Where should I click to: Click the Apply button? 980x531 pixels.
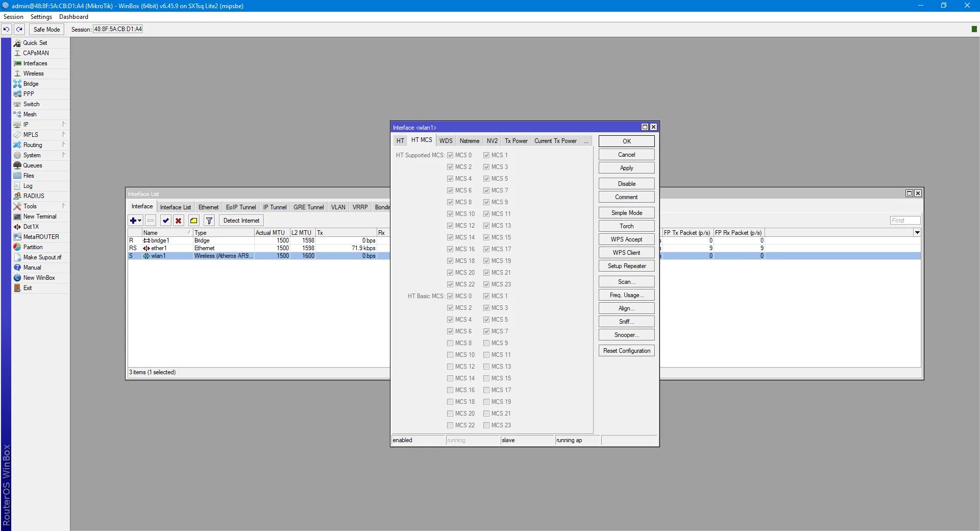(x=627, y=168)
